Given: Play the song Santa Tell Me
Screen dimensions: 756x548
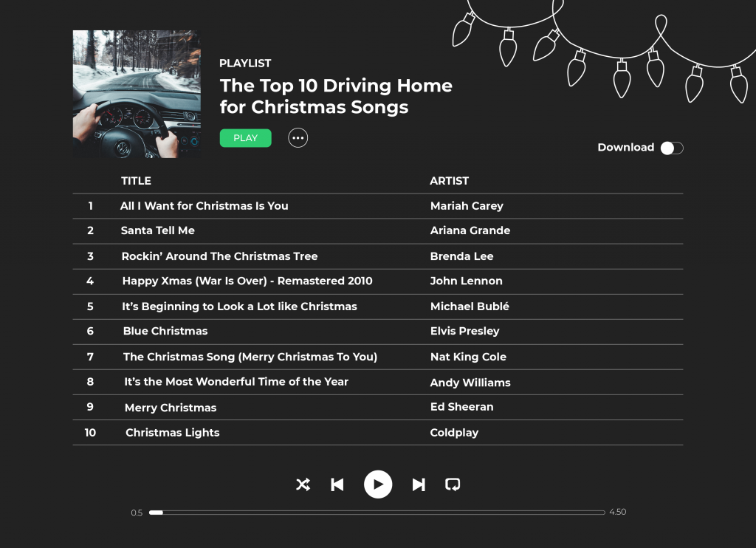Looking at the screenshot, I should [158, 230].
